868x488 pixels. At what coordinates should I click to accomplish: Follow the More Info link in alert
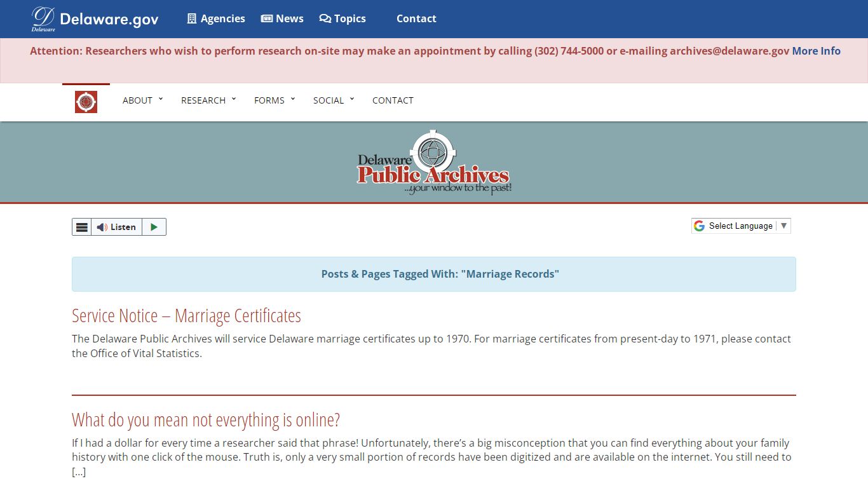coord(816,51)
